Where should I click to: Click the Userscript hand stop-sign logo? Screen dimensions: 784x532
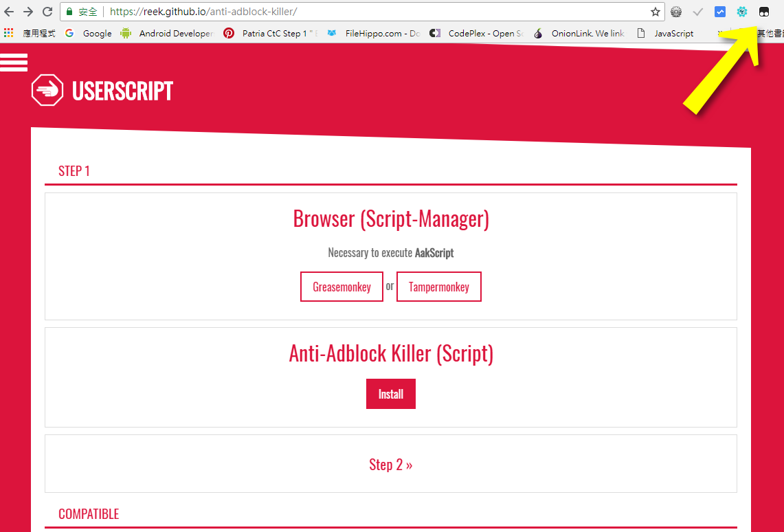click(47, 90)
